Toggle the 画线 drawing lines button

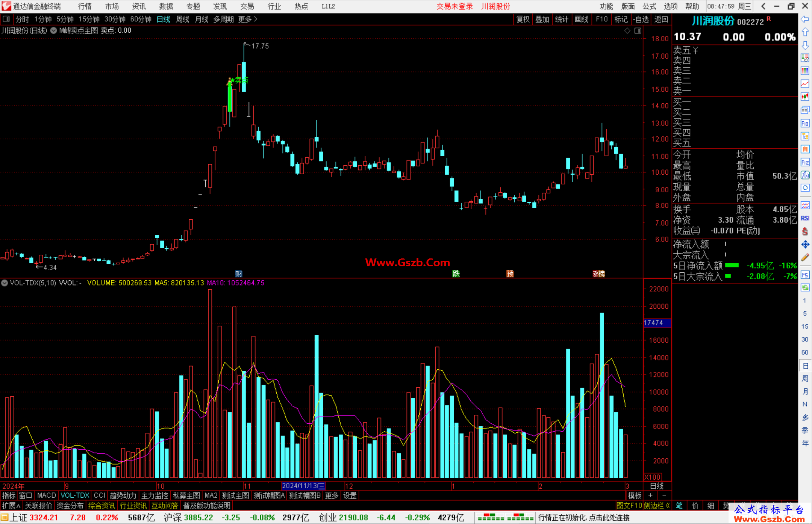pyautogui.click(x=582, y=19)
